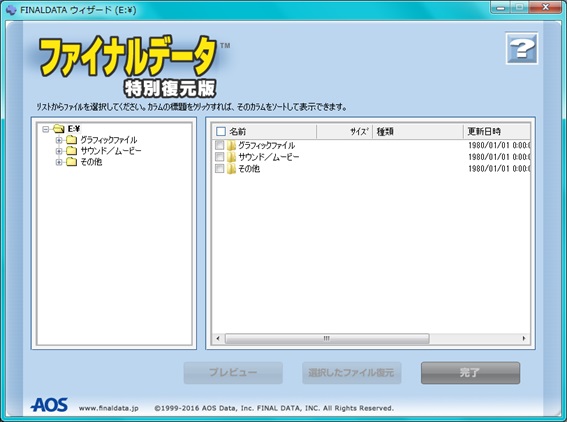Viewport: 567px width, 422px height.
Task: Select その他 label in tree
Action: [x=91, y=162]
